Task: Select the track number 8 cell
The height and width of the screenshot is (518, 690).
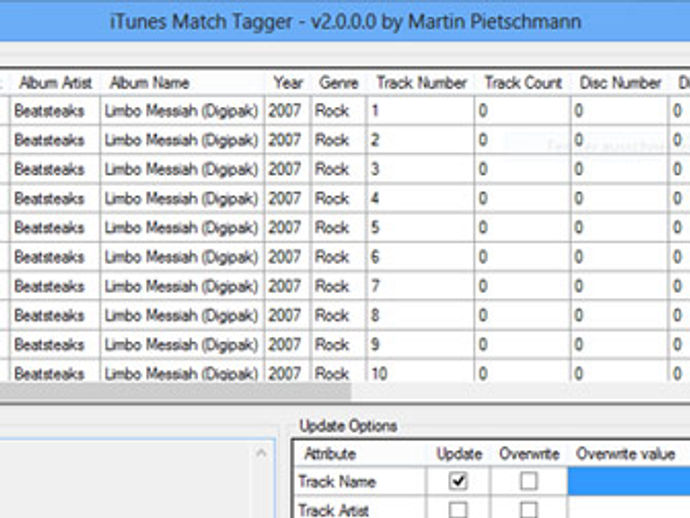Action: click(x=421, y=315)
